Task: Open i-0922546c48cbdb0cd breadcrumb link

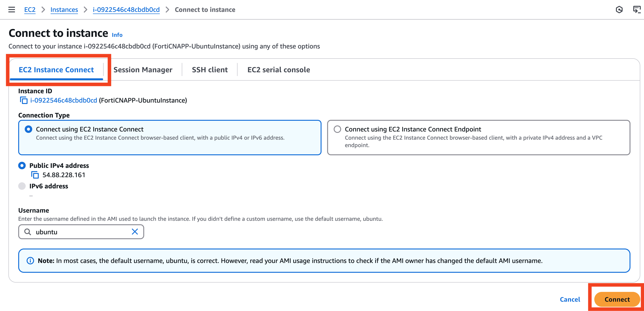Action: [126, 10]
